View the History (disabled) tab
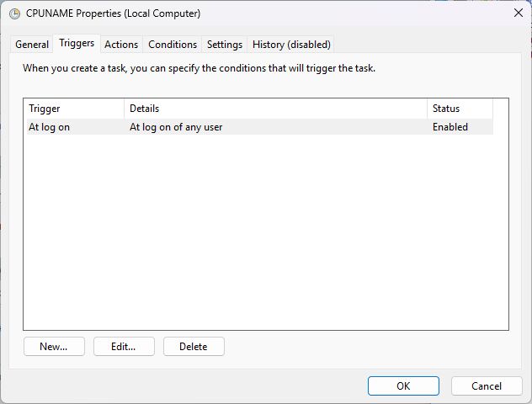The width and height of the screenshot is (532, 404). pyautogui.click(x=291, y=45)
